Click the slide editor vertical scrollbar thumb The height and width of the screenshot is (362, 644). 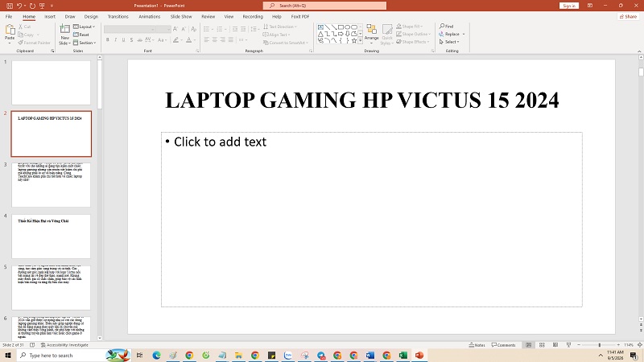[x=641, y=72]
